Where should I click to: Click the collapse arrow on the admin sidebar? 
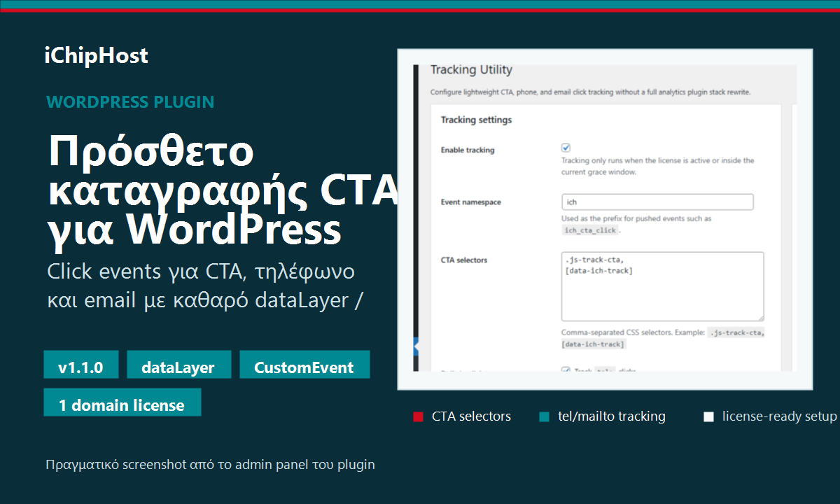click(x=416, y=346)
